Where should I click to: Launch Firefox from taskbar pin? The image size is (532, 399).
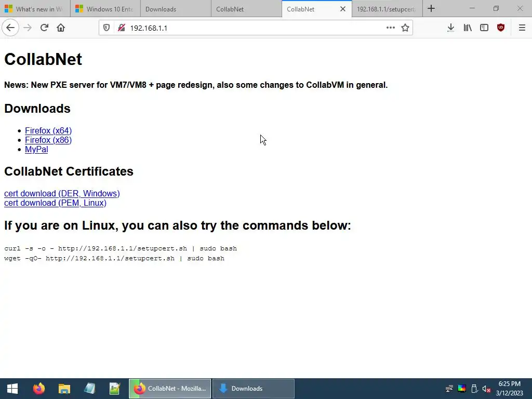tap(38, 389)
